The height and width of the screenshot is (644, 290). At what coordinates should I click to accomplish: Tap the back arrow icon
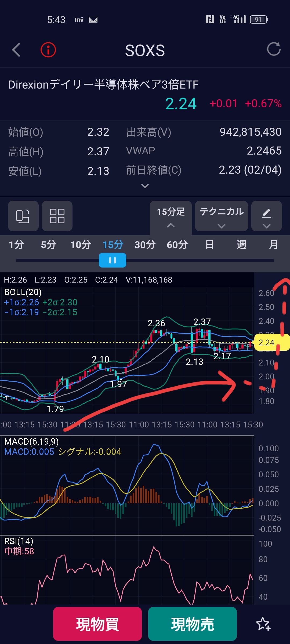coord(16,50)
